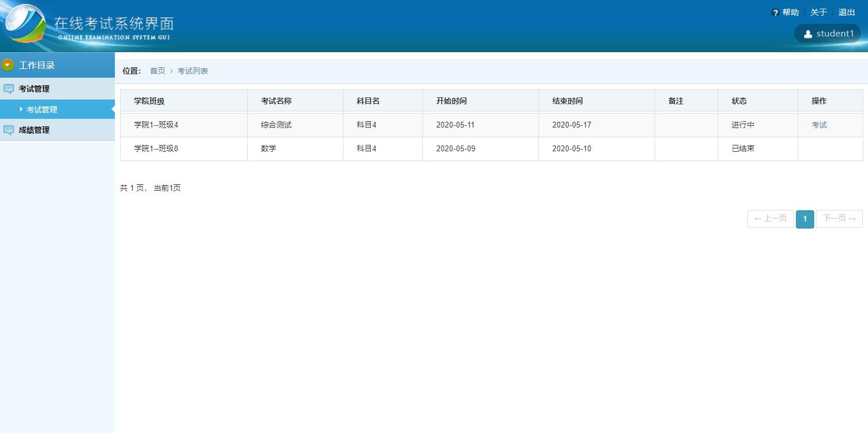This screenshot has height=433, width=868.
Task: Select the highlighted 考试管理 submenu item
Action: 57,110
